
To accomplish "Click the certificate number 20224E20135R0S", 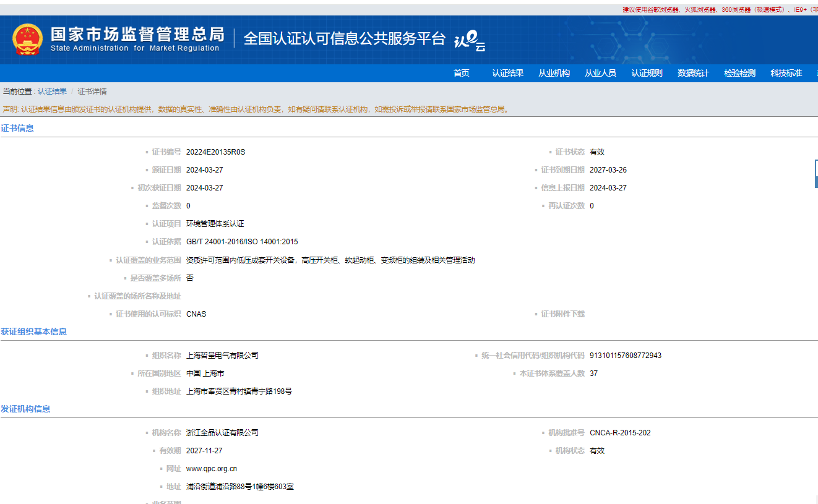I will coord(215,152).
